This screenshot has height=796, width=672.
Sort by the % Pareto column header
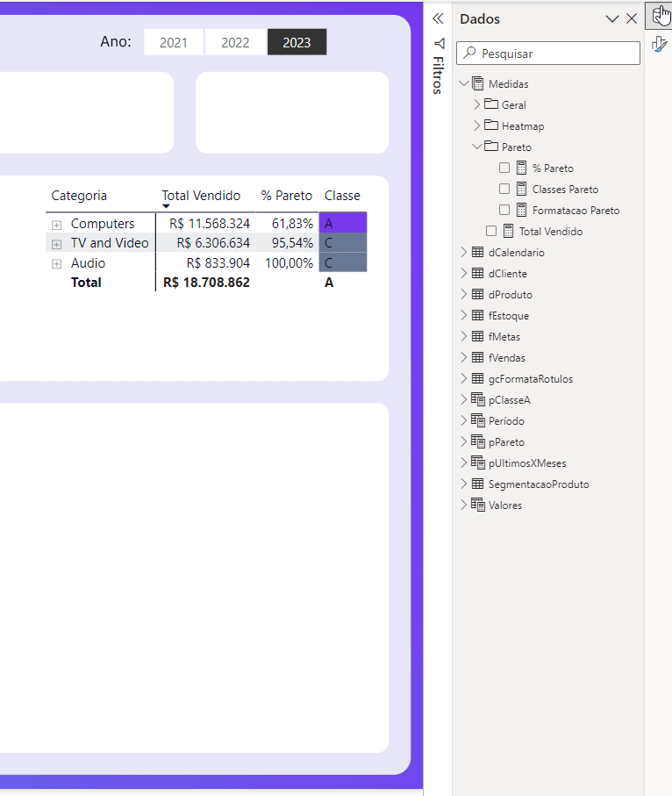(286, 196)
